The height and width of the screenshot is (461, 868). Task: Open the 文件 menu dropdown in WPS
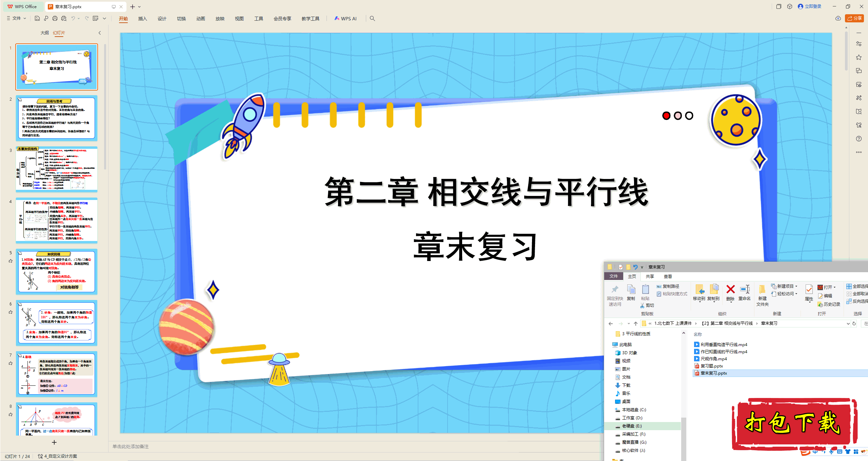[17, 18]
